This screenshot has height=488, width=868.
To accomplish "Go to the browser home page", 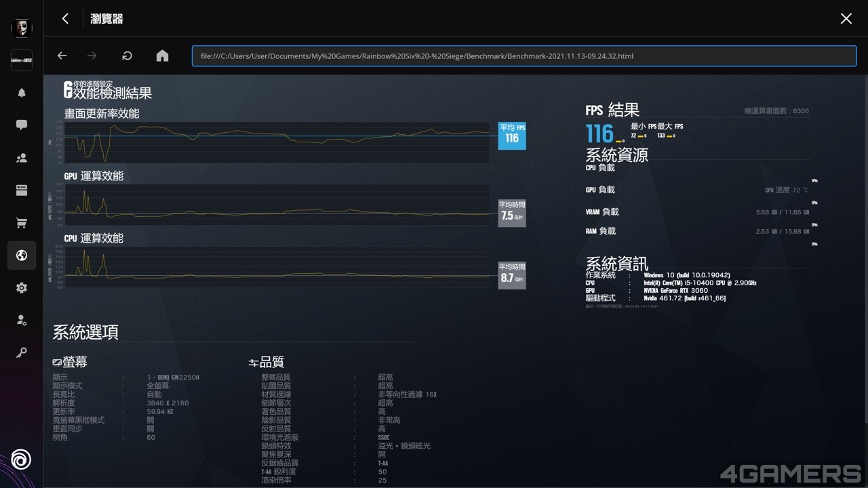I will [162, 56].
